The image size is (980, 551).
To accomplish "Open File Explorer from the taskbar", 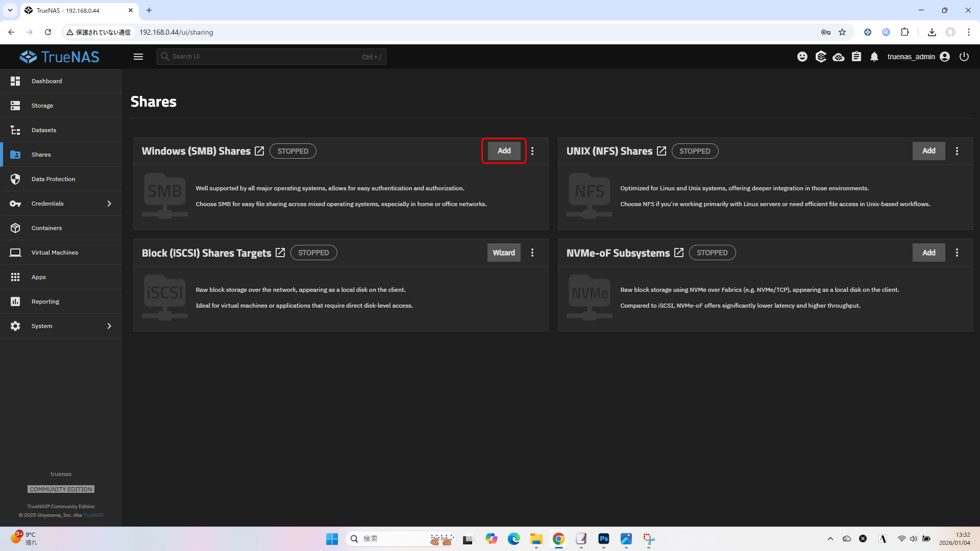I will 536,539.
